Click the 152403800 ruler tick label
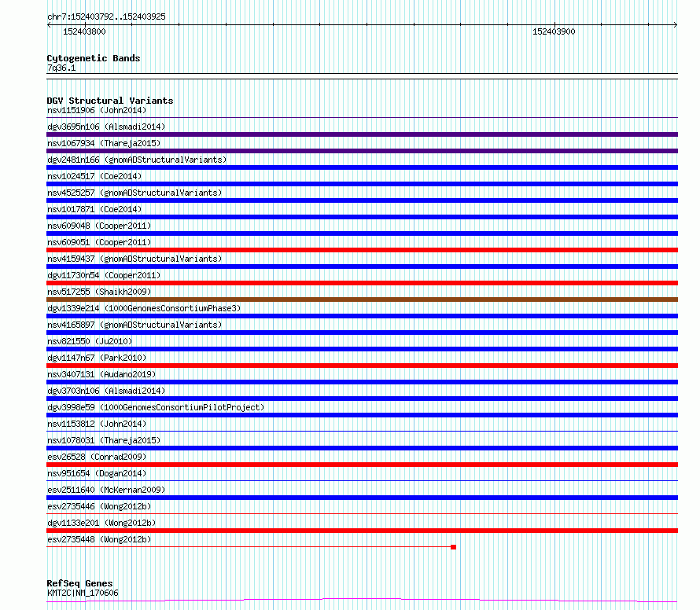This screenshot has width=700, height=610. pos(84,31)
